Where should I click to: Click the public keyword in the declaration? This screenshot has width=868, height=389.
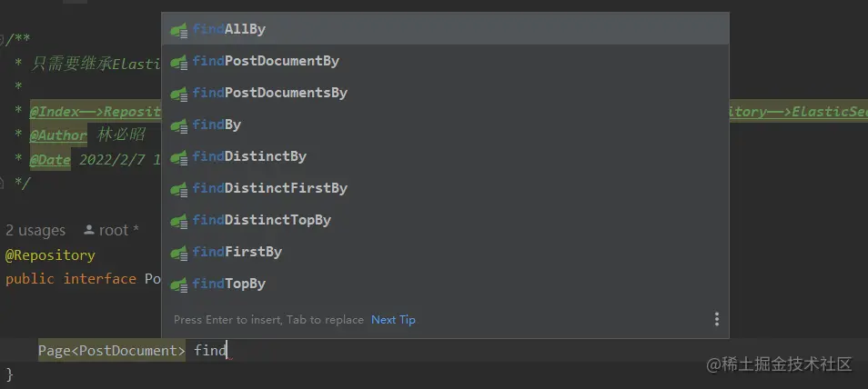(x=30, y=279)
